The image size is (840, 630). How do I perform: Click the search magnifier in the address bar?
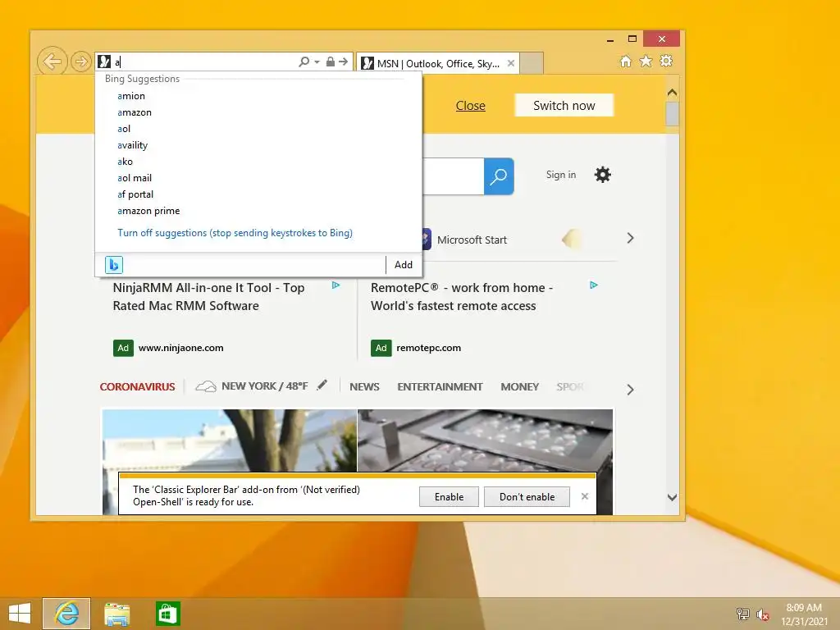pyautogui.click(x=304, y=62)
